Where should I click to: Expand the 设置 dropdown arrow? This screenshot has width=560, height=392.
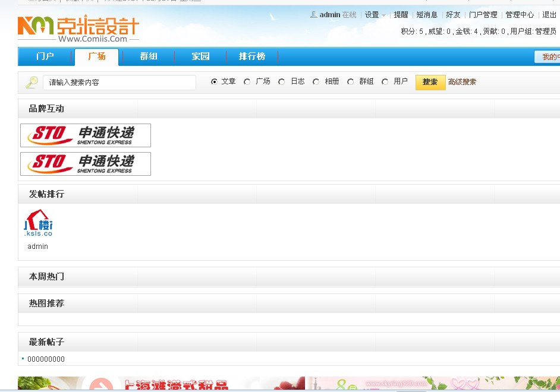[x=384, y=15]
